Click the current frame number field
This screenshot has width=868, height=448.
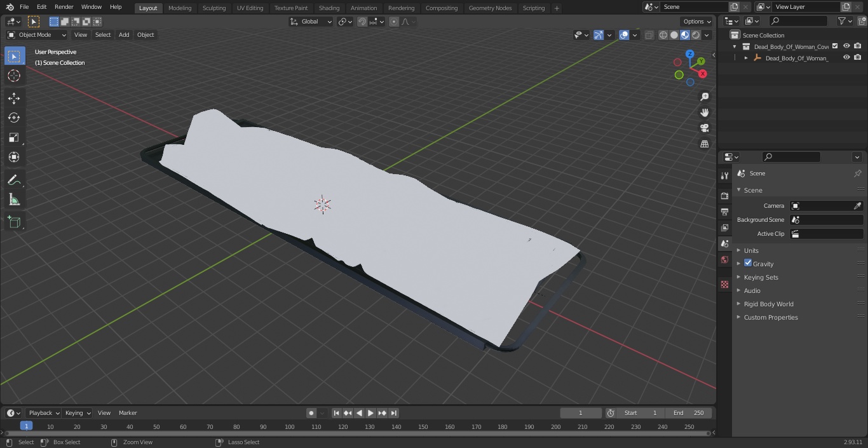point(581,413)
